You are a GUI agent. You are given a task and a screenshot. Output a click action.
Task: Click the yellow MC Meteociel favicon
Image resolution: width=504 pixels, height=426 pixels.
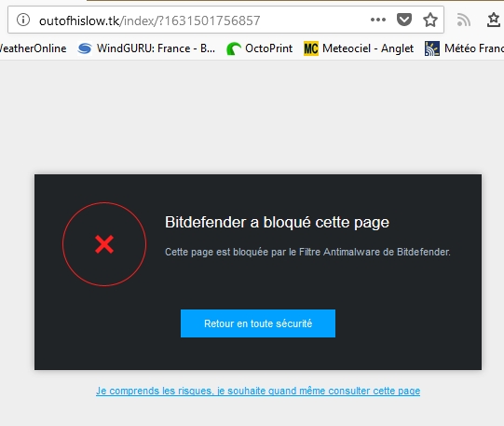[311, 48]
